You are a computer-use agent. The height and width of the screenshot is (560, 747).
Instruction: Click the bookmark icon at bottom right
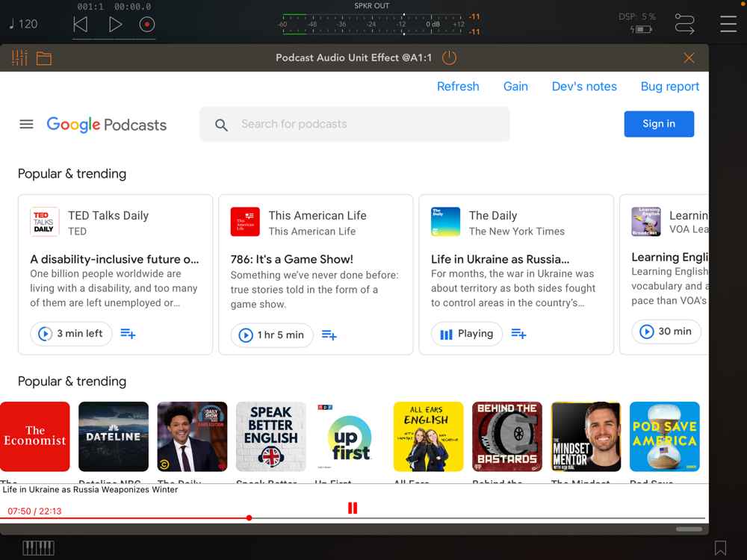tap(720, 548)
